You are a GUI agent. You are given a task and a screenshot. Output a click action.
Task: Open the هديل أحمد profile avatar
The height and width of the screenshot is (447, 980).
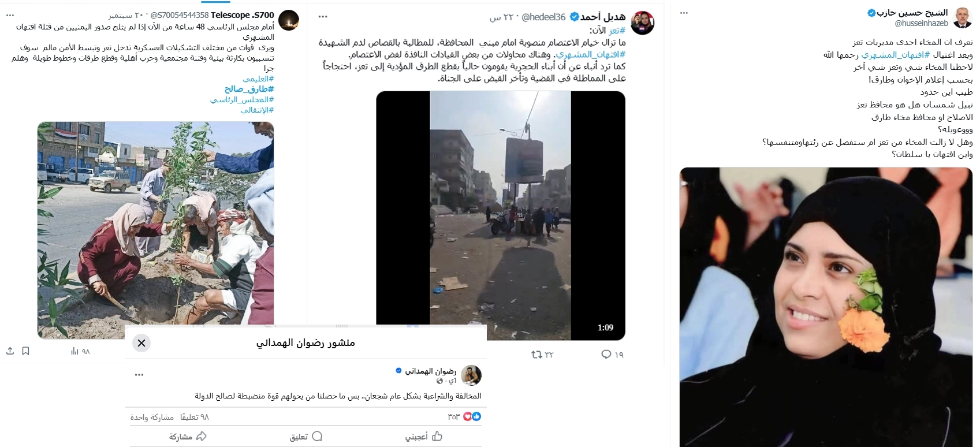point(642,23)
